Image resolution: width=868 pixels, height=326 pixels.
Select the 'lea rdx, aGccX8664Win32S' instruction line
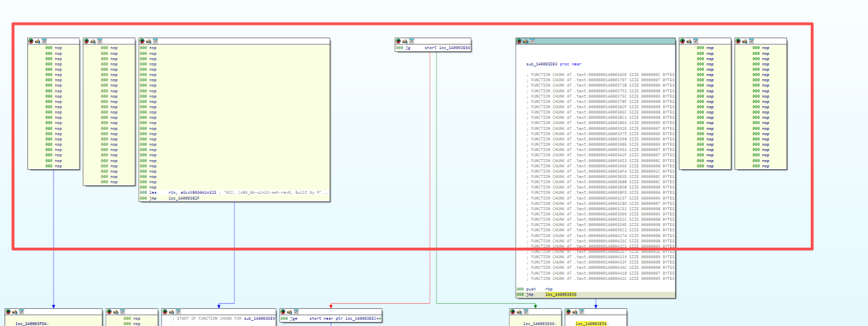click(x=234, y=192)
